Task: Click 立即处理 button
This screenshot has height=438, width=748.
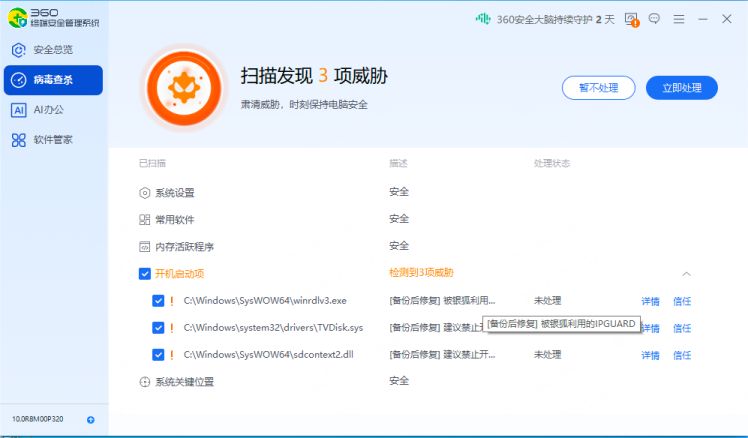Action: click(682, 88)
